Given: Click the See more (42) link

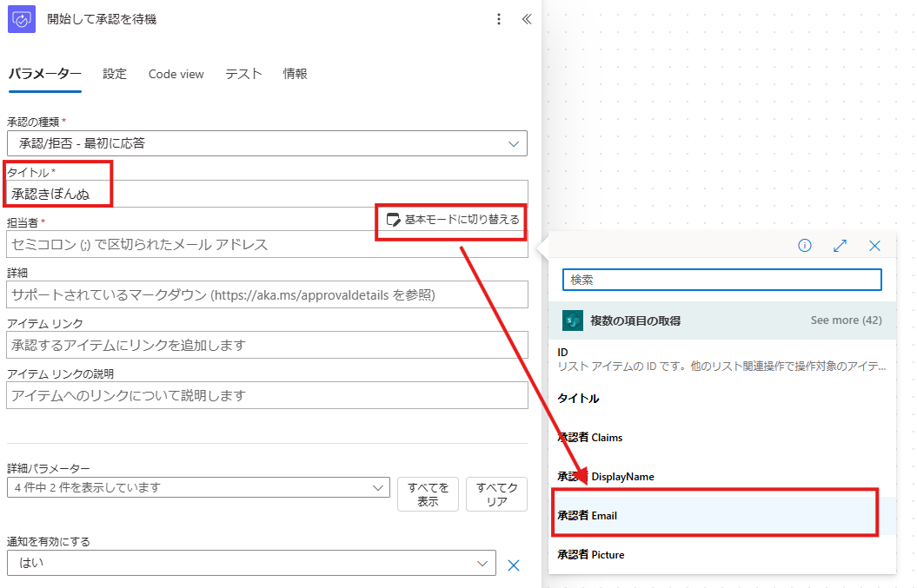Looking at the screenshot, I should 846,320.
